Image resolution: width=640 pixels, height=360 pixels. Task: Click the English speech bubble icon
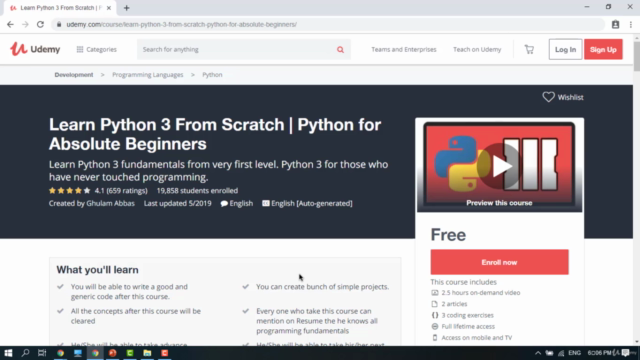[224, 203]
